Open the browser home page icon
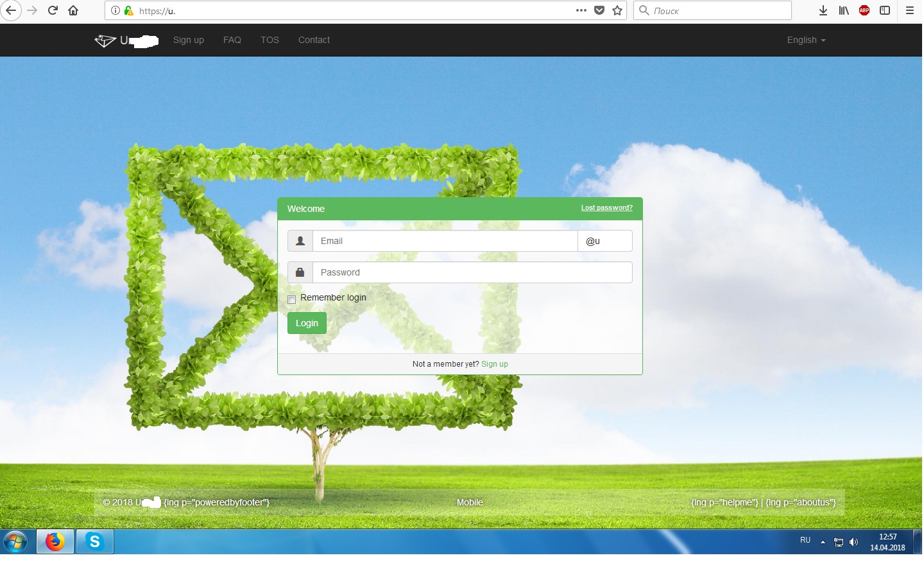This screenshot has height=578, width=924. pyautogui.click(x=73, y=10)
